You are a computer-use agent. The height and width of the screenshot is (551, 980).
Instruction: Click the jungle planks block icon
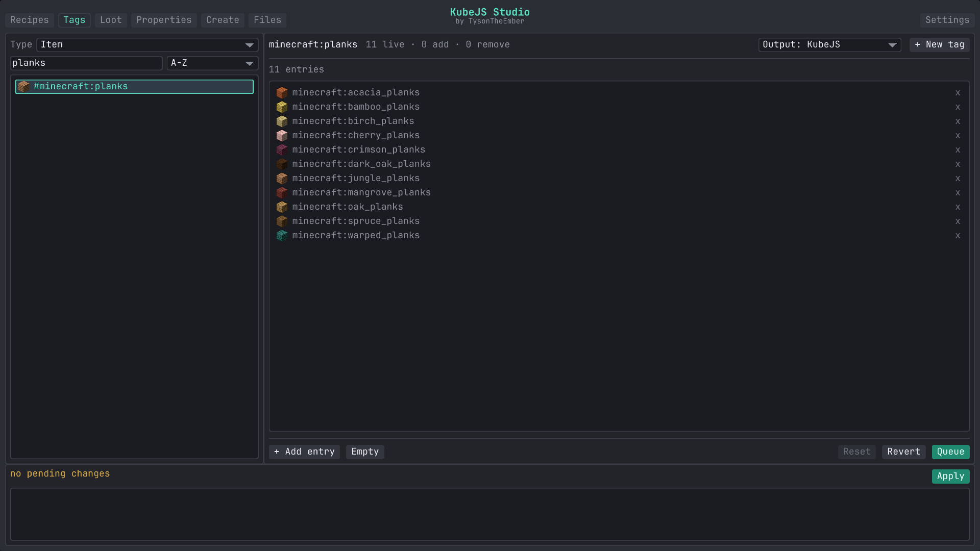tap(282, 178)
